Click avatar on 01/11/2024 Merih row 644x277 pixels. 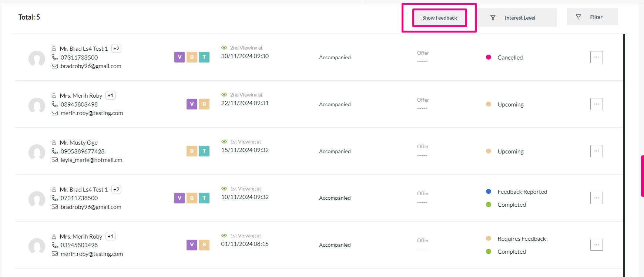pyautogui.click(x=37, y=246)
